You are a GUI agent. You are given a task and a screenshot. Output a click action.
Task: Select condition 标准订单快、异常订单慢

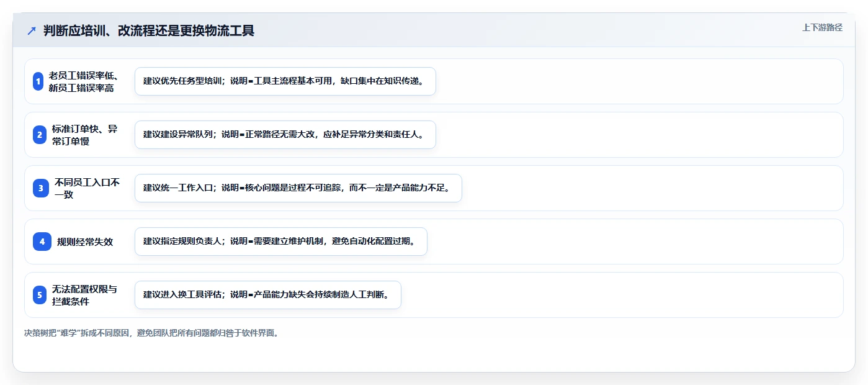(84, 135)
